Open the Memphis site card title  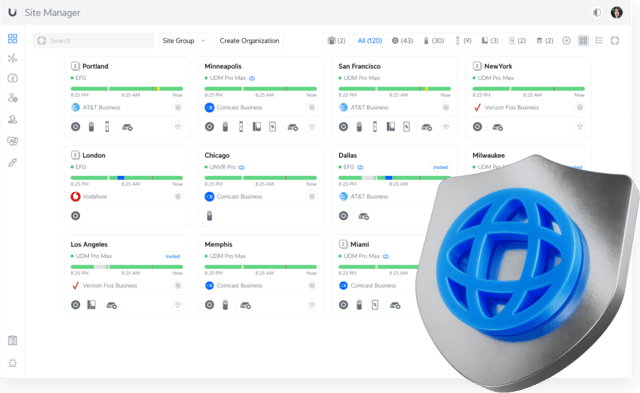(218, 244)
